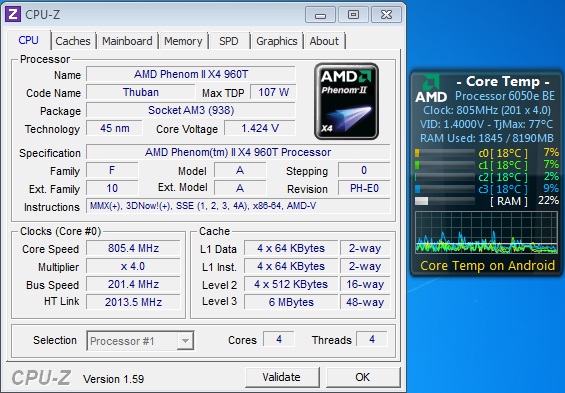Open the Mainboard tab
This screenshot has width=565, height=393.
point(127,41)
